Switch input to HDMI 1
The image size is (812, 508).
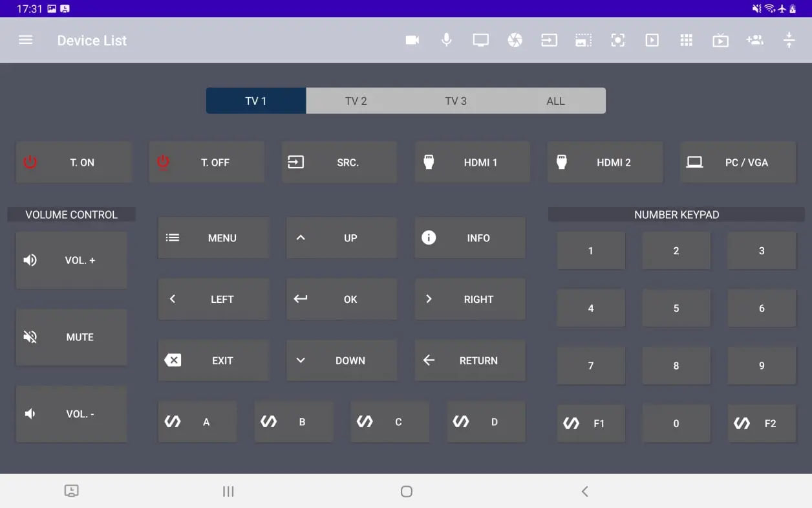473,162
